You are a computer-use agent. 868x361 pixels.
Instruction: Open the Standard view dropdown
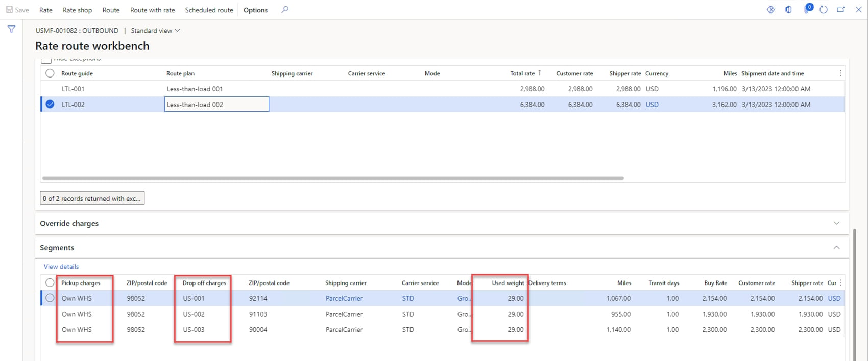click(156, 31)
